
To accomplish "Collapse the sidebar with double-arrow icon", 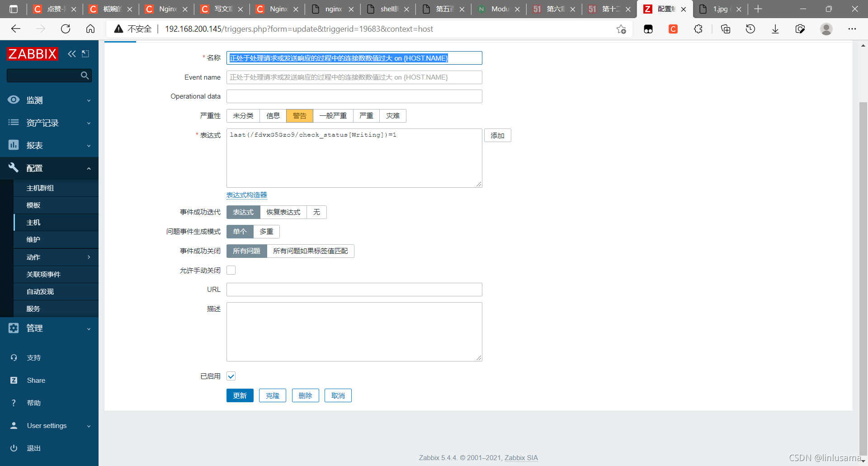I will click(72, 54).
